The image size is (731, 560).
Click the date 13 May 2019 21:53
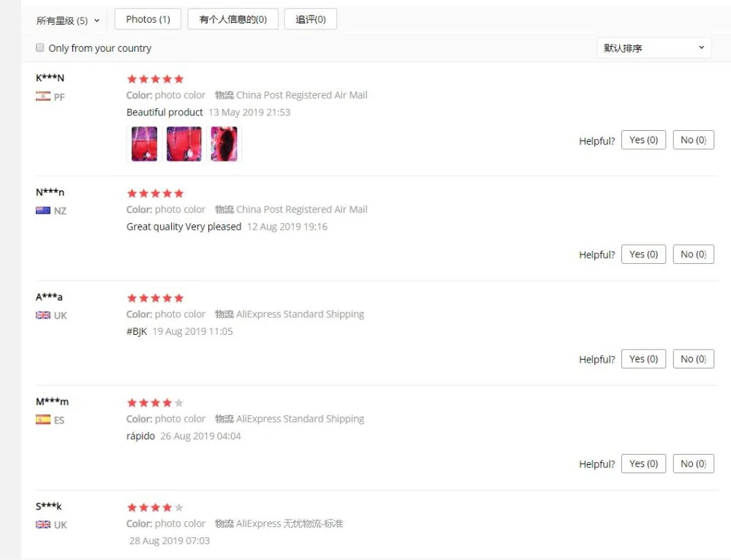click(249, 113)
